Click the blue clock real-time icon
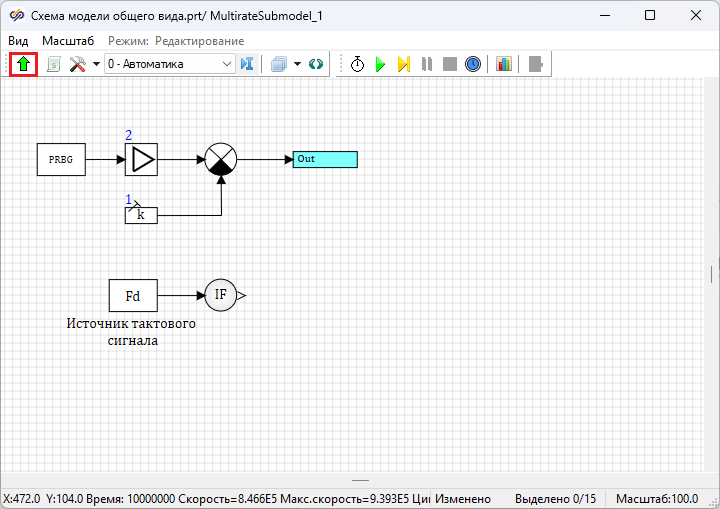This screenshot has height=509, width=720. [473, 64]
